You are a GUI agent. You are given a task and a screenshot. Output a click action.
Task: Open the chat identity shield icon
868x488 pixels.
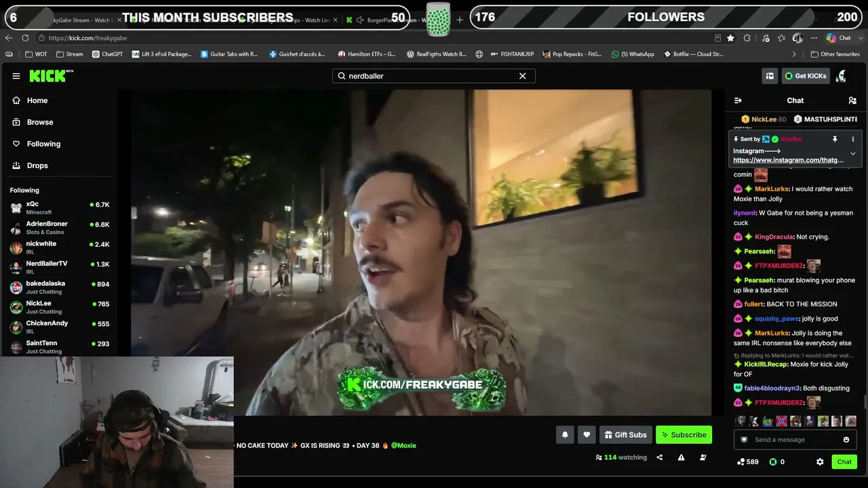(744, 440)
